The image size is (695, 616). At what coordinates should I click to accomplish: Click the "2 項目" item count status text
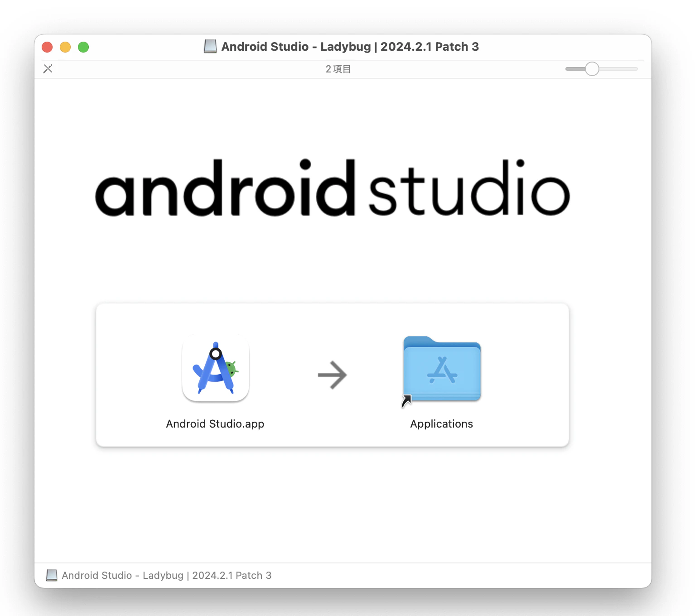[x=338, y=69]
